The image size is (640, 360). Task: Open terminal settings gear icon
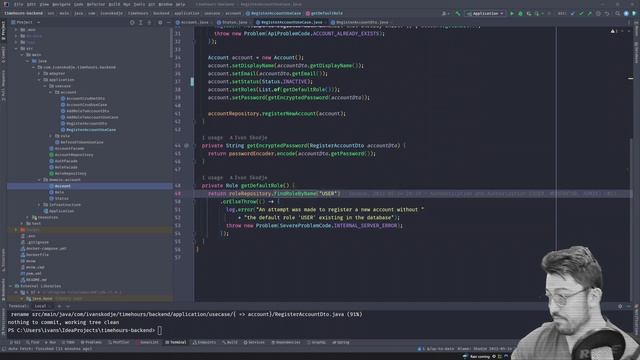click(x=620, y=306)
